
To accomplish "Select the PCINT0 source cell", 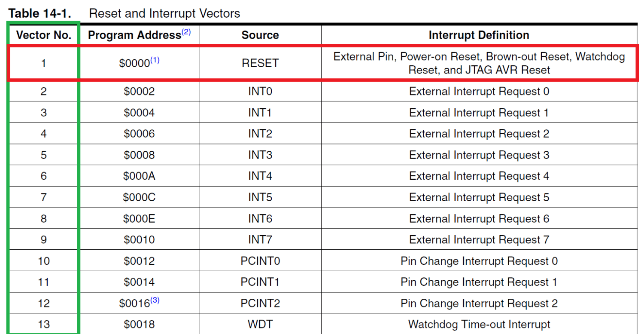I will point(260,261).
